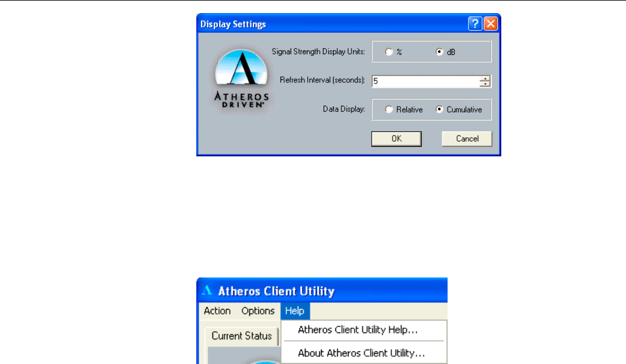
Task: Open About Atheros Client Utility entry
Action: click(361, 353)
